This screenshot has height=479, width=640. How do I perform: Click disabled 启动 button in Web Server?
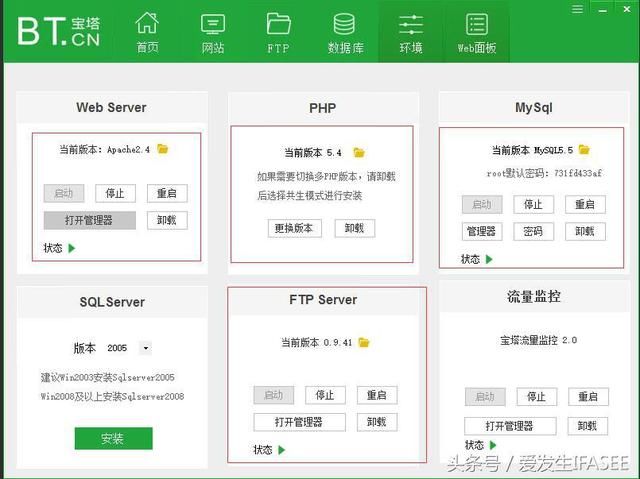[x=64, y=193]
